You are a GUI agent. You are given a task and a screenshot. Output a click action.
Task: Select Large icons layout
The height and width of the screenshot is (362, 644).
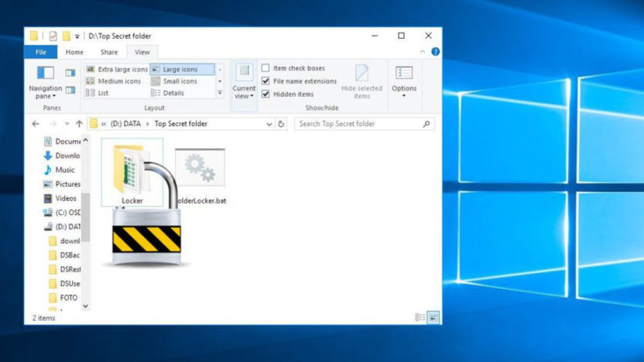point(183,70)
